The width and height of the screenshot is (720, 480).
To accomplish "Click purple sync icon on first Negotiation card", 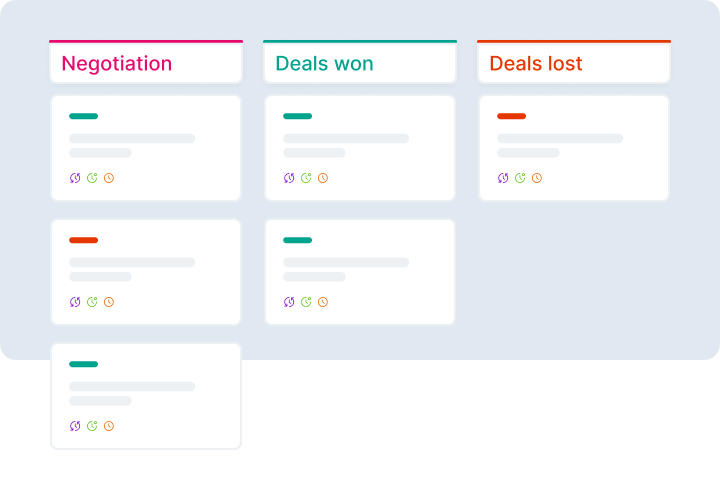I will (75, 178).
